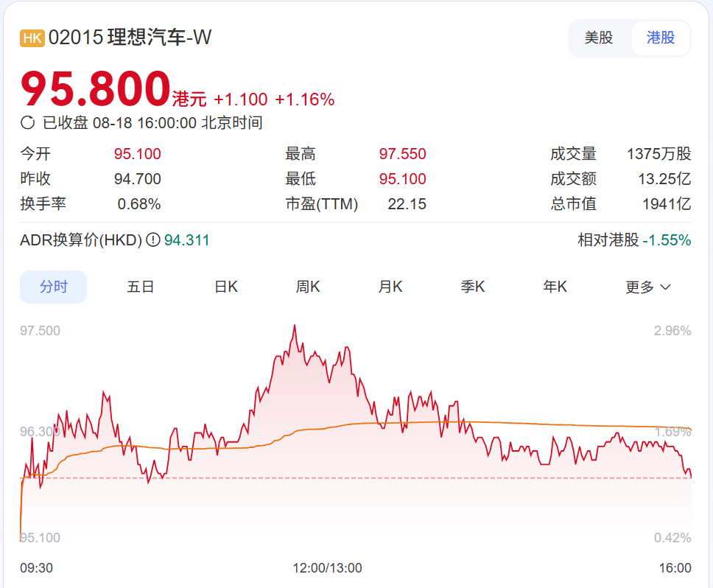The height and width of the screenshot is (588, 713).
Task: Click the 换手率 value 0.68%
Action: tap(139, 204)
